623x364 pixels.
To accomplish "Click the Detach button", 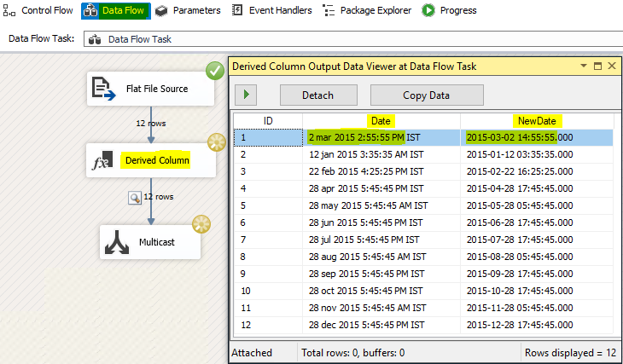I will pyautogui.click(x=318, y=95).
